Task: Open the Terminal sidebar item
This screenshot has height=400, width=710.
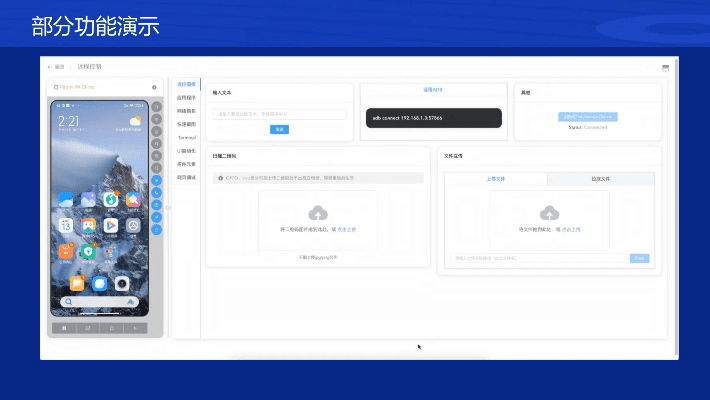Action: click(x=187, y=137)
